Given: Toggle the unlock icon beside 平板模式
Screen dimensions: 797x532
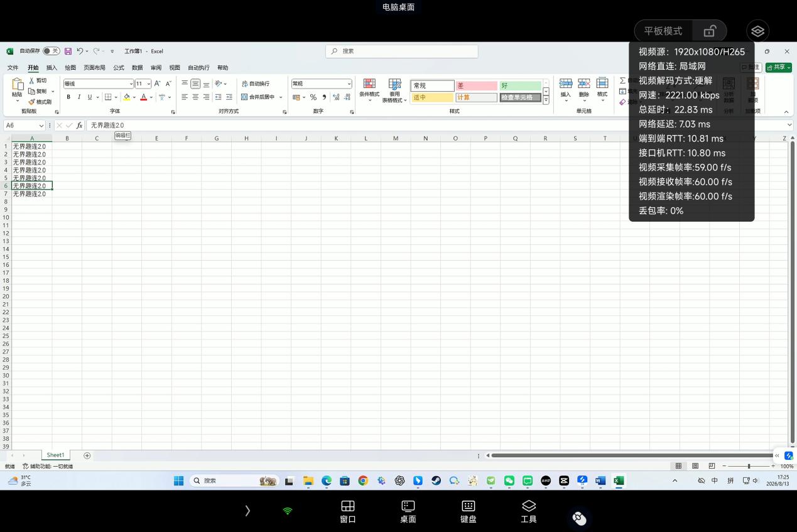Looking at the screenshot, I should pyautogui.click(x=710, y=31).
